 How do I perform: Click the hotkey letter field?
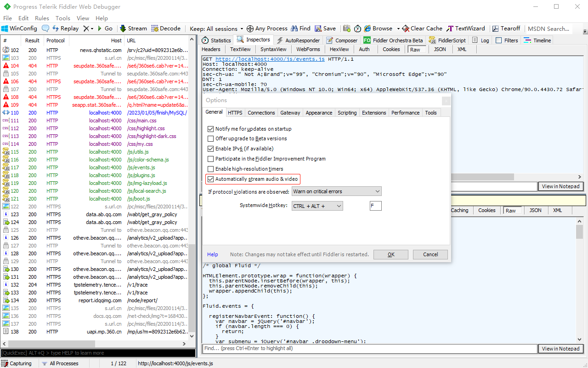375,206
